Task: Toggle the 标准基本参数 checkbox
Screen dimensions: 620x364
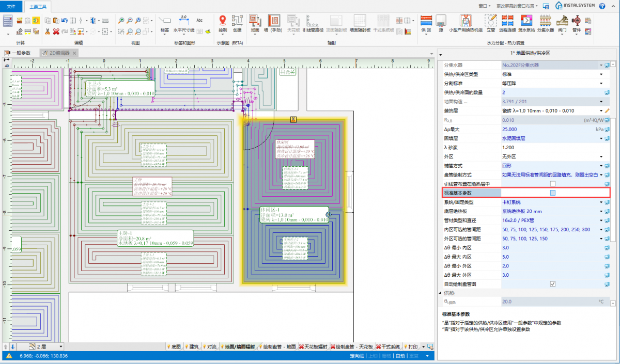Action: click(552, 193)
